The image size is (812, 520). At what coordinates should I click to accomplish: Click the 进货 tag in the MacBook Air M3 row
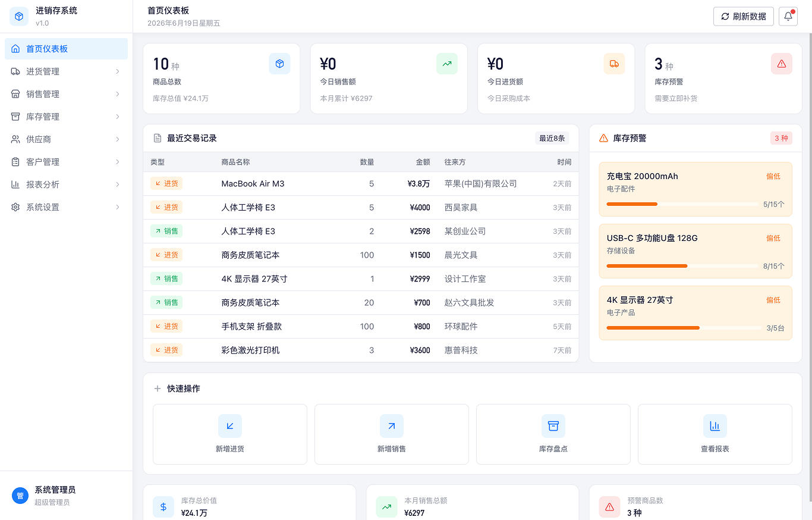[166, 183]
